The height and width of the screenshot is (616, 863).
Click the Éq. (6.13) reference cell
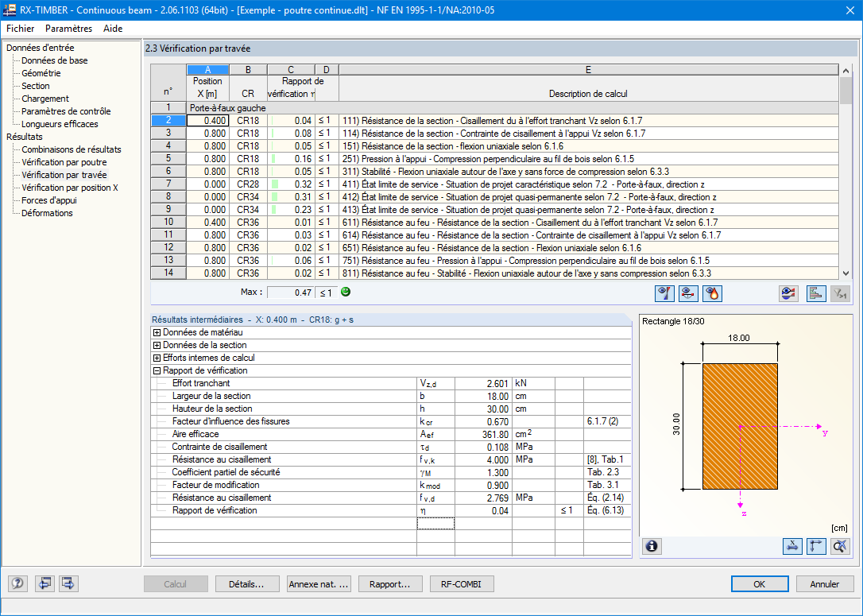tap(607, 510)
